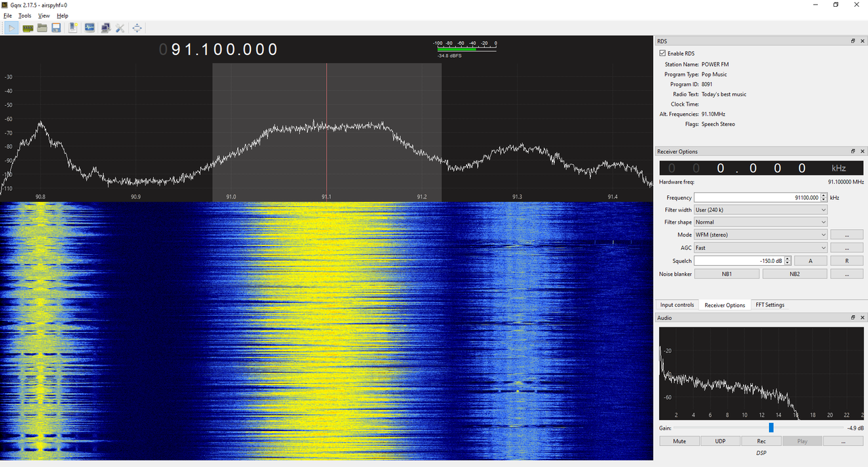Adjust the audio Gain slider handle
Image resolution: width=868 pixels, height=467 pixels.
click(x=771, y=428)
